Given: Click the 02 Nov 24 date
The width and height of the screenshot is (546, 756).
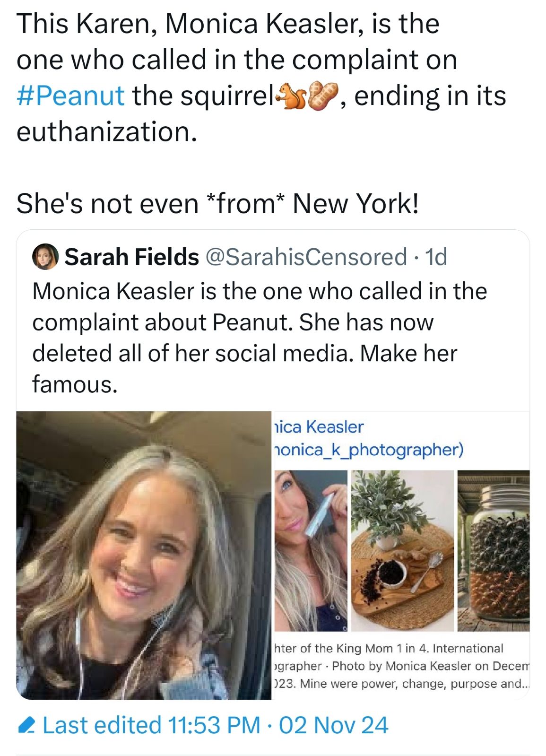Looking at the screenshot, I should 333,725.
